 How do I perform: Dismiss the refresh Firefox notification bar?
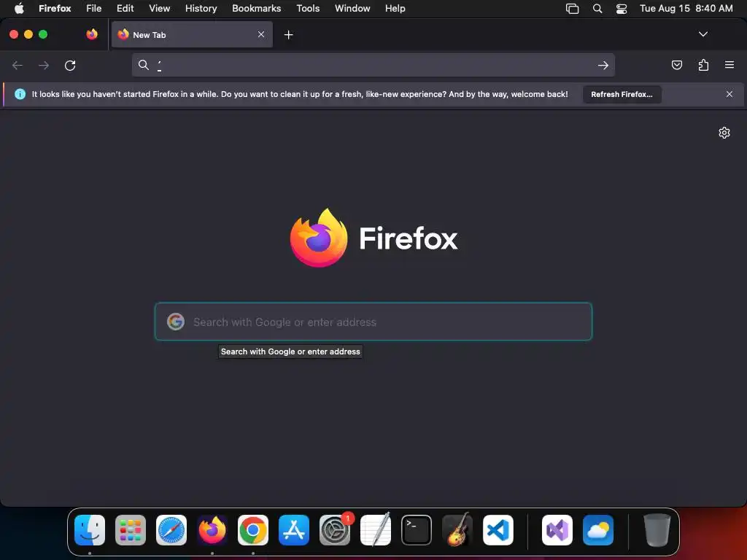coord(729,94)
